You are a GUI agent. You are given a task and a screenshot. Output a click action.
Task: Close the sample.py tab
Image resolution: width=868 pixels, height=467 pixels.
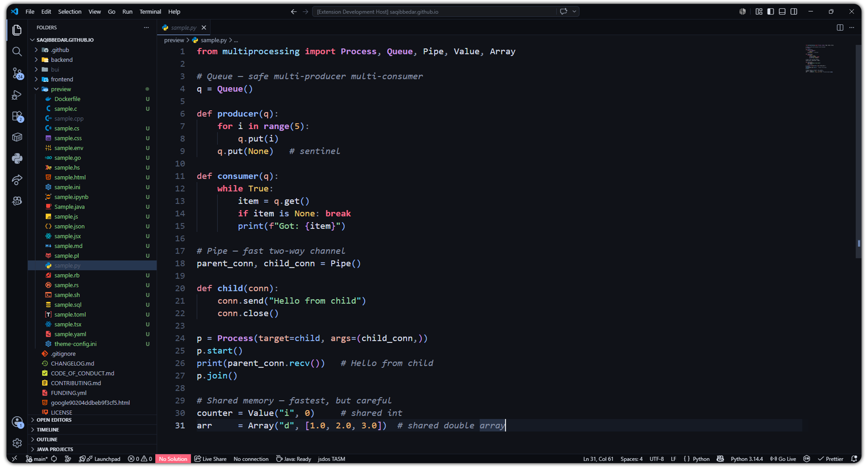click(x=204, y=27)
